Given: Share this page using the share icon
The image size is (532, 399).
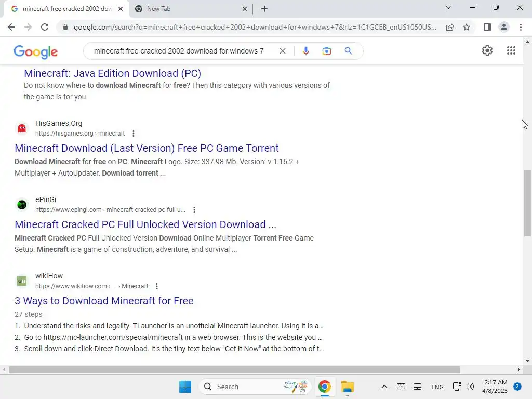Looking at the screenshot, I should point(450,27).
